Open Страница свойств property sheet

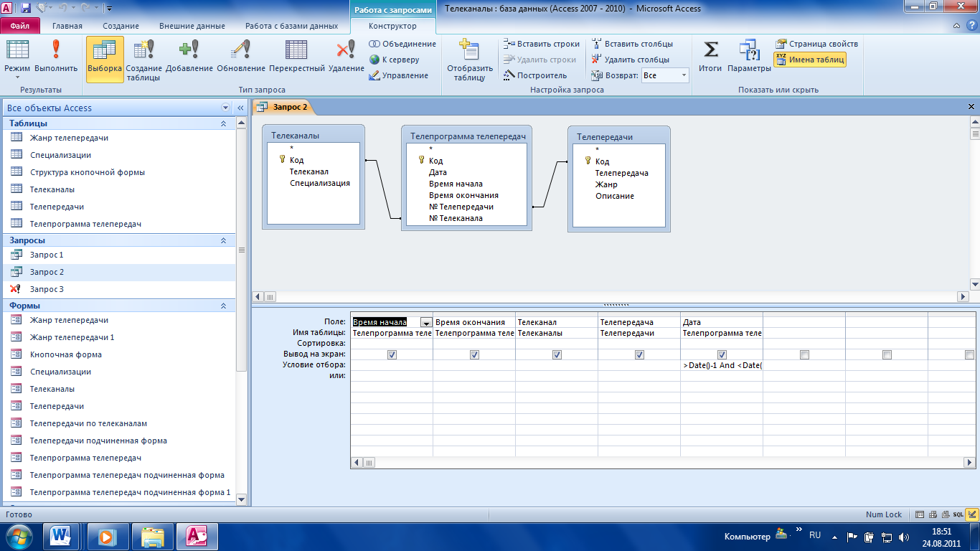pyautogui.click(x=816, y=44)
